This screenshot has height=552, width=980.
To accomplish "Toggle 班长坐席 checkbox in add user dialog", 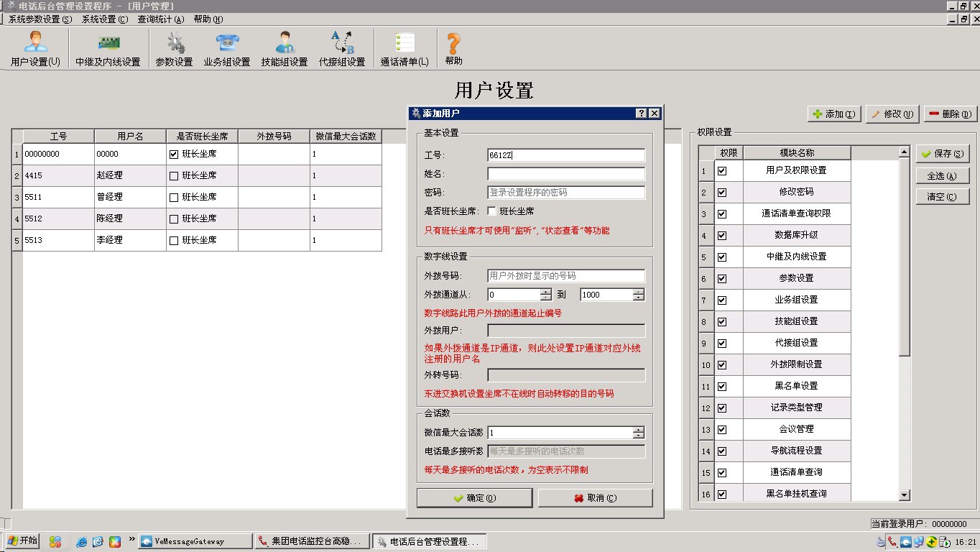I will point(492,211).
